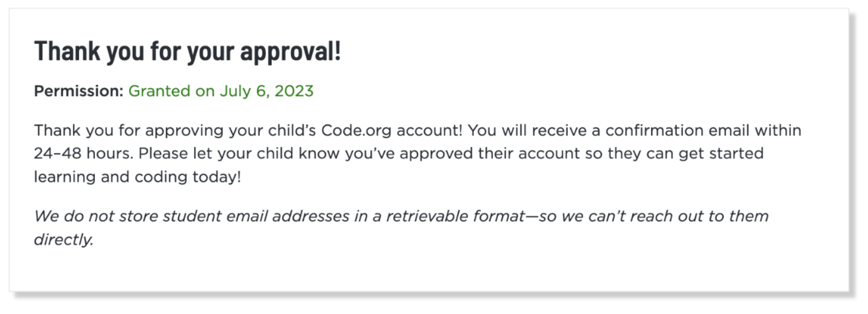Click the green word "Granted"
Screen dimensions: 868x314
click(x=159, y=91)
